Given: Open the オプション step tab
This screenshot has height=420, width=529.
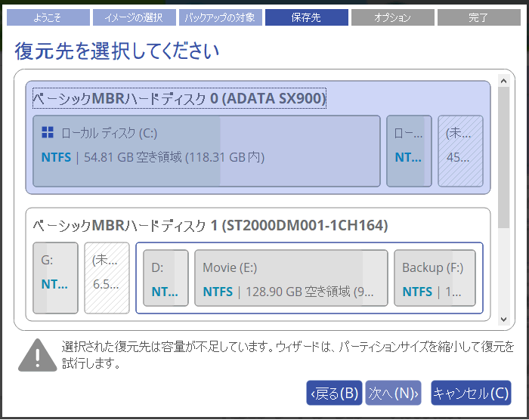Looking at the screenshot, I should click(392, 17).
